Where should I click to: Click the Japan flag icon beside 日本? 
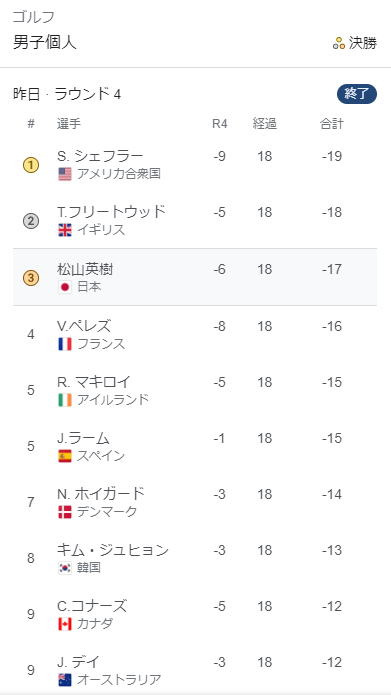pyautogui.click(x=65, y=287)
